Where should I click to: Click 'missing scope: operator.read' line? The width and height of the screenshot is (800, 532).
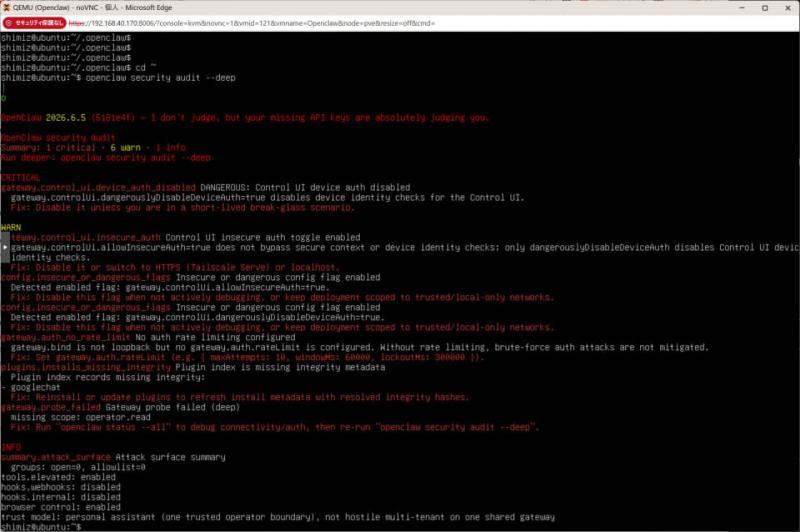point(81,417)
